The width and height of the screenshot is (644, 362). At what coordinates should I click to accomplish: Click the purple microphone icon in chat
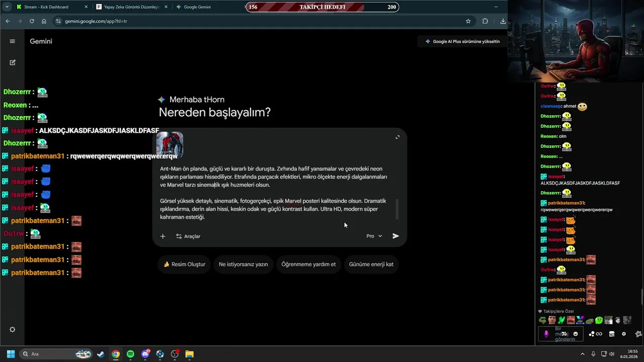point(546,334)
